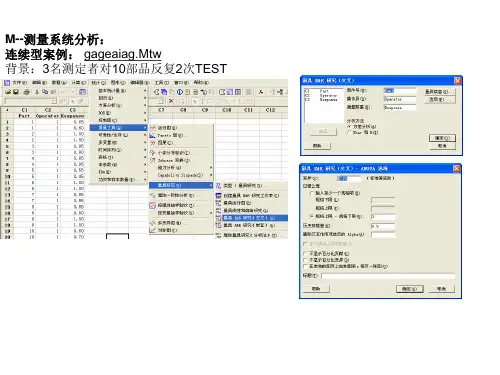The width and height of the screenshot is (500, 375).
Task: Click 帮助 in ANOVA options dialog
Action: point(316,289)
